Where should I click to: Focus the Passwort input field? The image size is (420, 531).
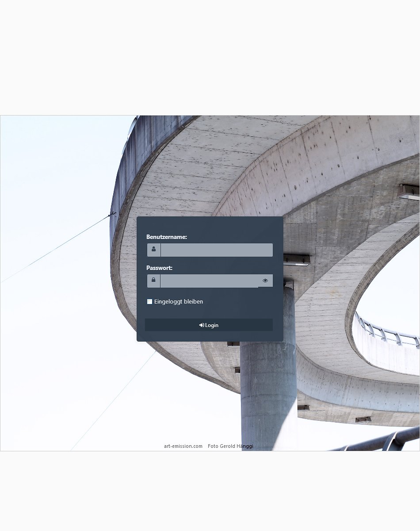click(x=209, y=281)
